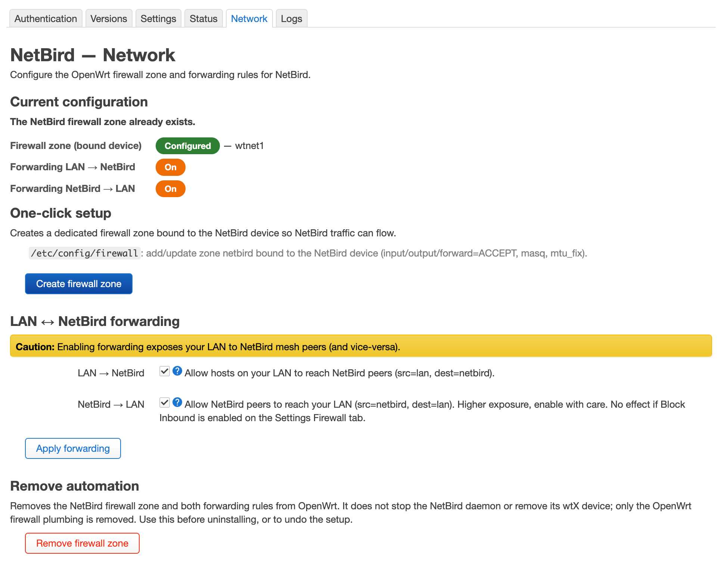Screen dimensions: 728x572
Task: Click the green Configured status badge
Action: tap(188, 146)
